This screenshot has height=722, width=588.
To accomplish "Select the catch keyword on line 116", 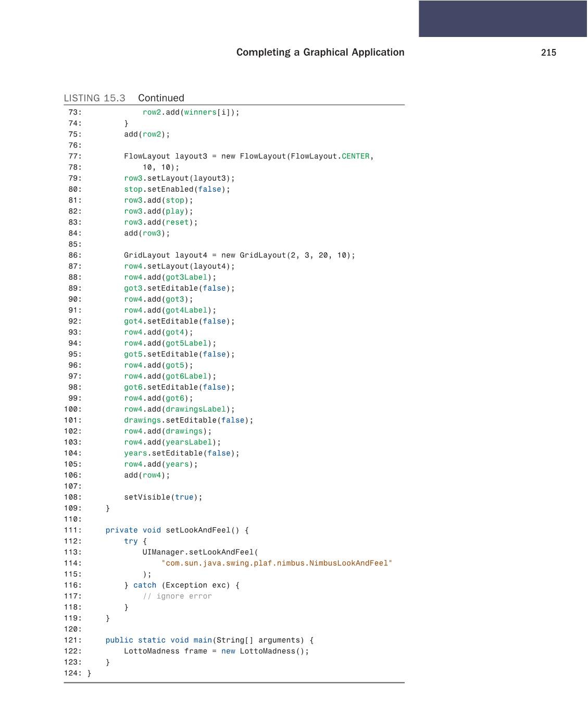I will (x=146, y=584).
